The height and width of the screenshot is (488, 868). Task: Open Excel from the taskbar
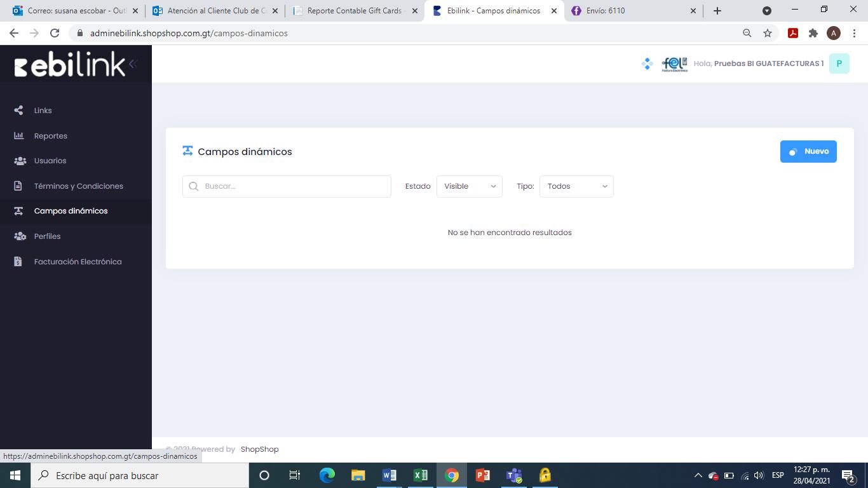(421, 475)
